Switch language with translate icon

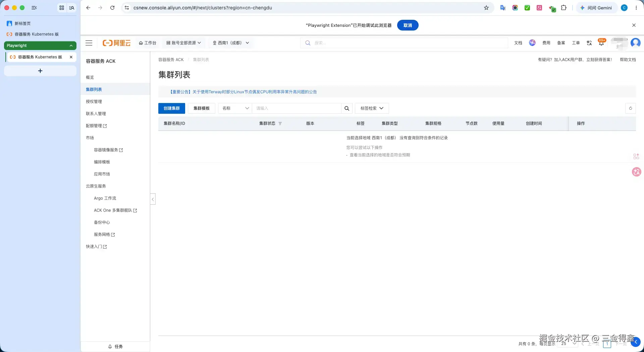(x=589, y=43)
